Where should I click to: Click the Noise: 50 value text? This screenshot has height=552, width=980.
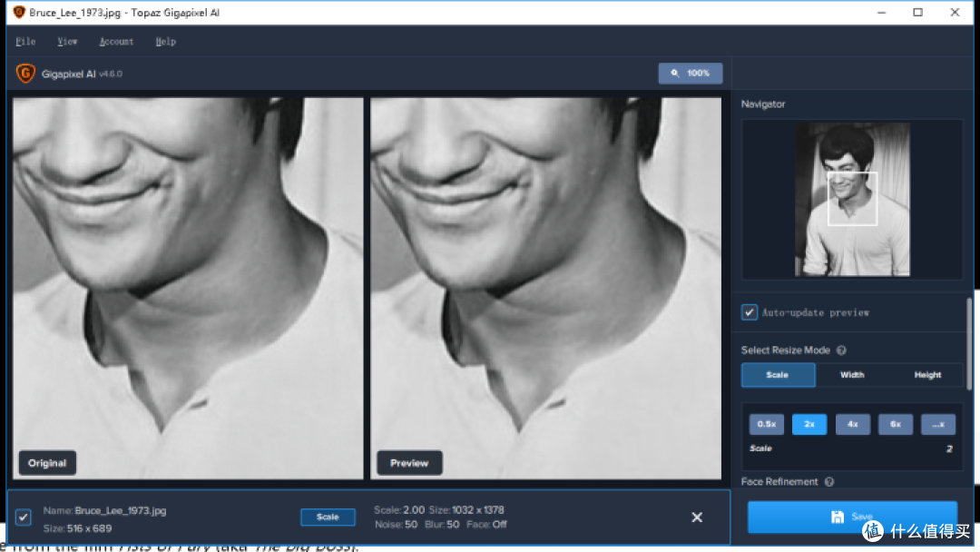click(x=397, y=525)
